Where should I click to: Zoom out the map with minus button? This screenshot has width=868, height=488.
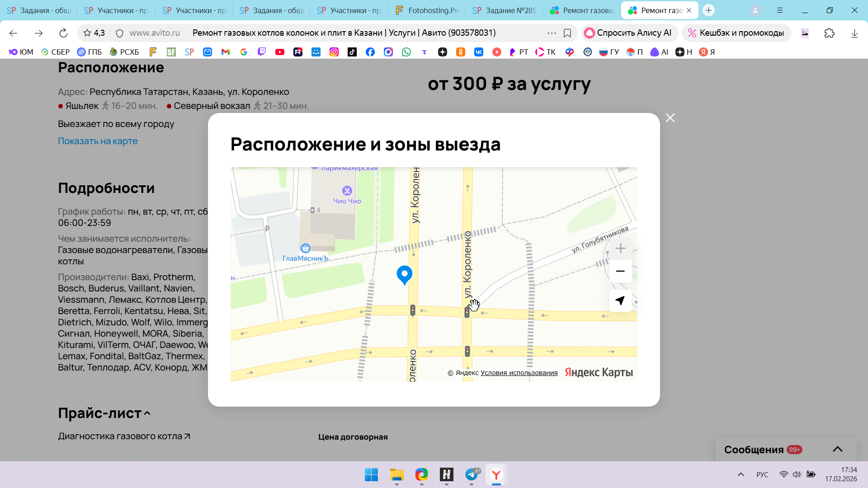(620, 271)
